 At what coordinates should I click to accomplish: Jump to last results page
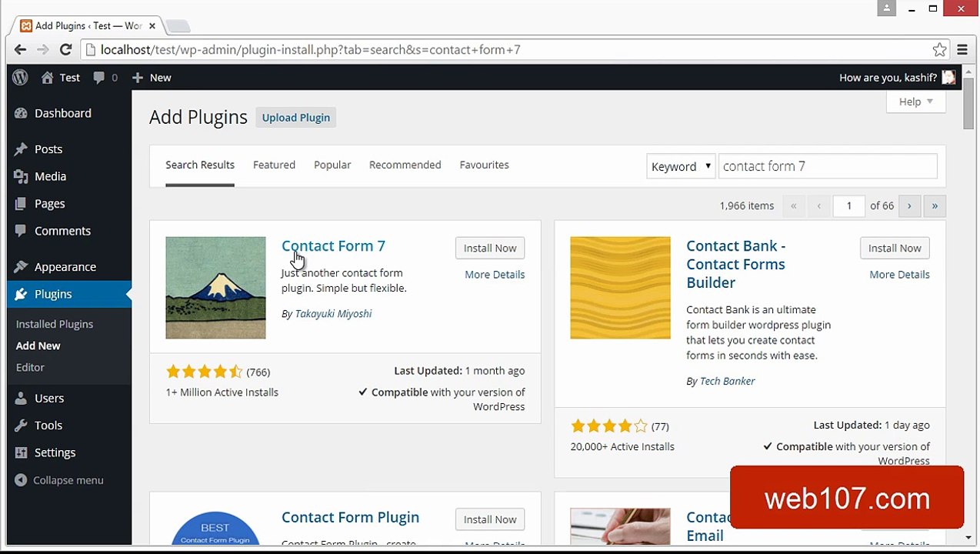pos(935,205)
